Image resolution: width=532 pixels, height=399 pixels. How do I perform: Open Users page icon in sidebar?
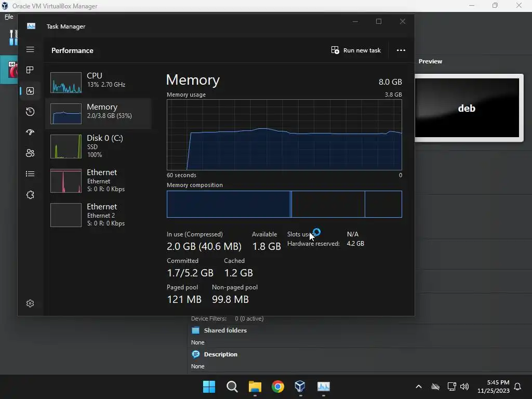(x=30, y=153)
